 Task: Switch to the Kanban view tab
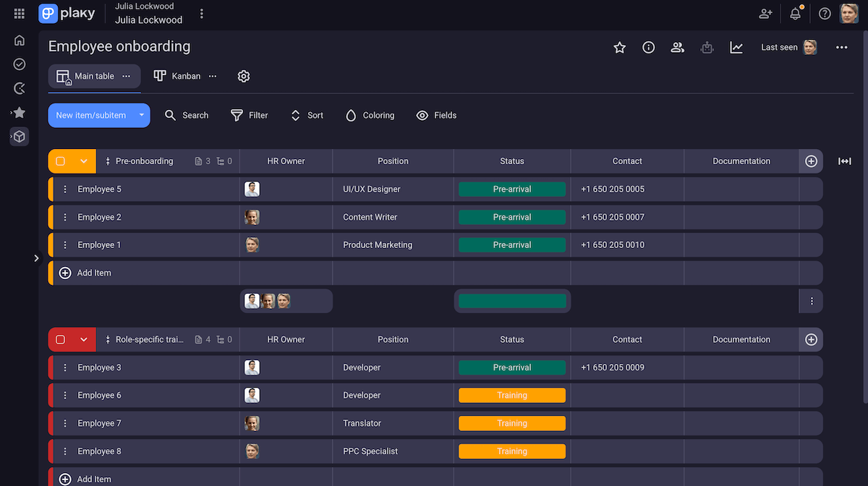click(x=178, y=75)
